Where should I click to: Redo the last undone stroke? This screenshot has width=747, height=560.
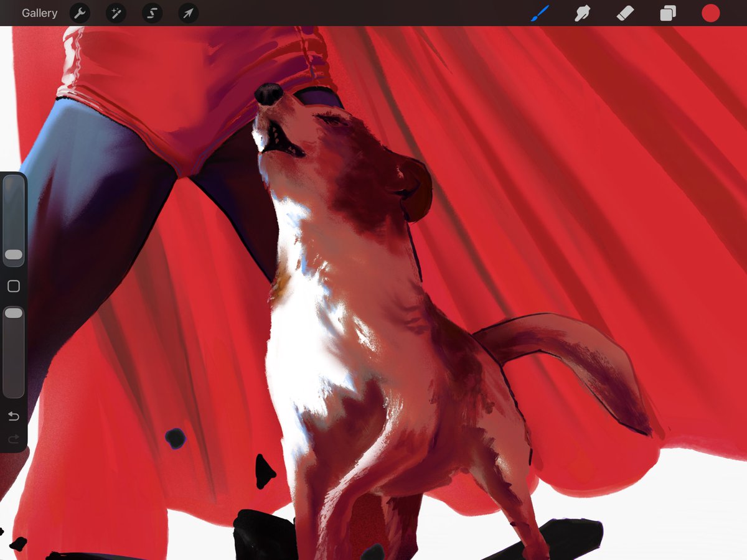point(13,439)
